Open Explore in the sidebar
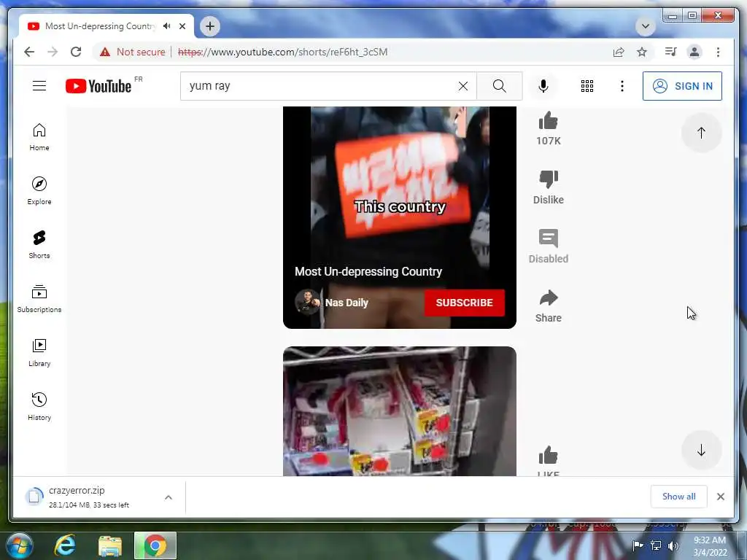This screenshot has height=560, width=747. pyautogui.click(x=39, y=191)
